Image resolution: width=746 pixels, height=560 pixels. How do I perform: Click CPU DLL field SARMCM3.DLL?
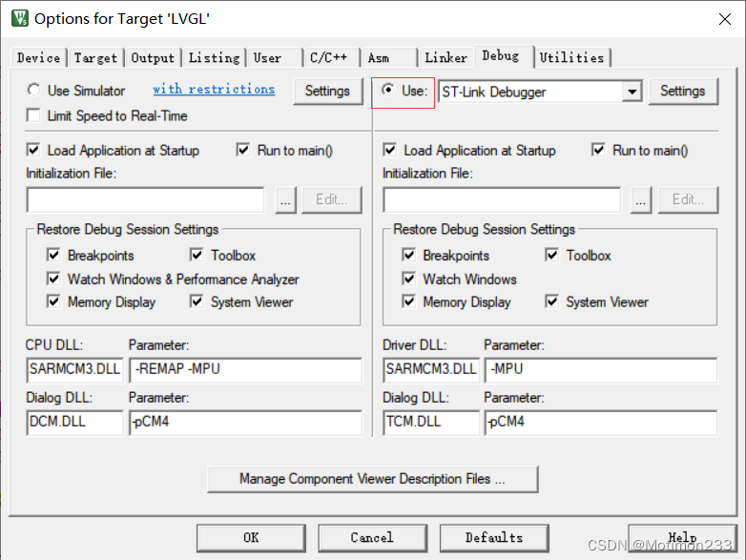click(x=74, y=370)
